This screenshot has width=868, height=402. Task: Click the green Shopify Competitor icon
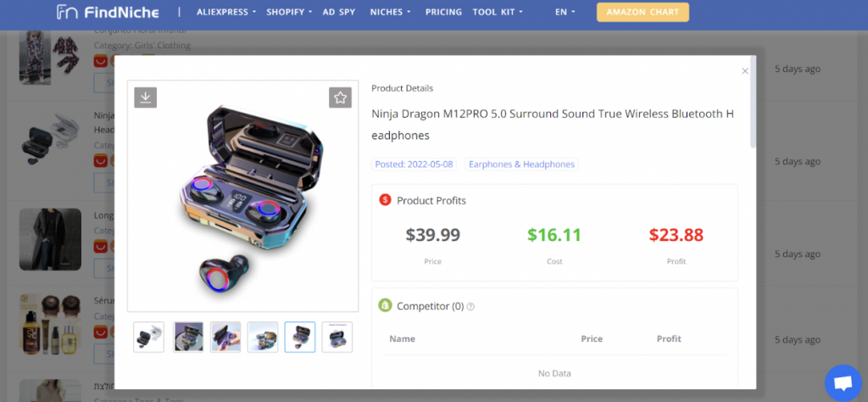coord(386,305)
